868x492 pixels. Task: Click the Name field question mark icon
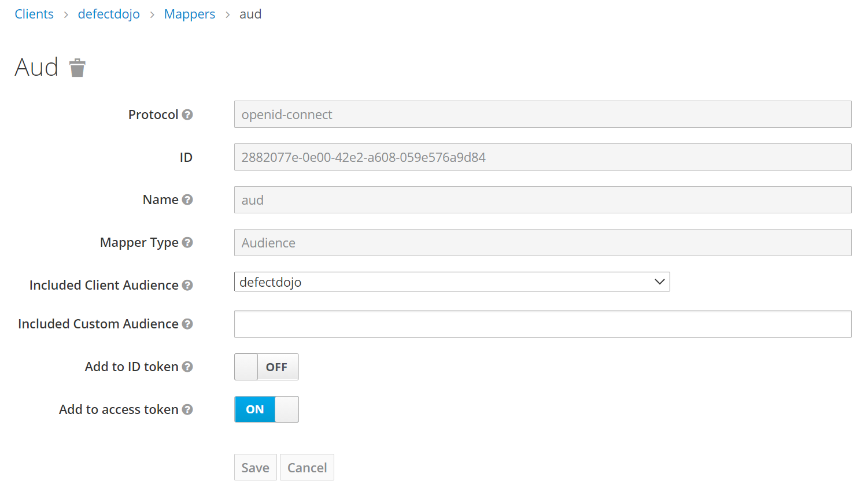click(188, 199)
